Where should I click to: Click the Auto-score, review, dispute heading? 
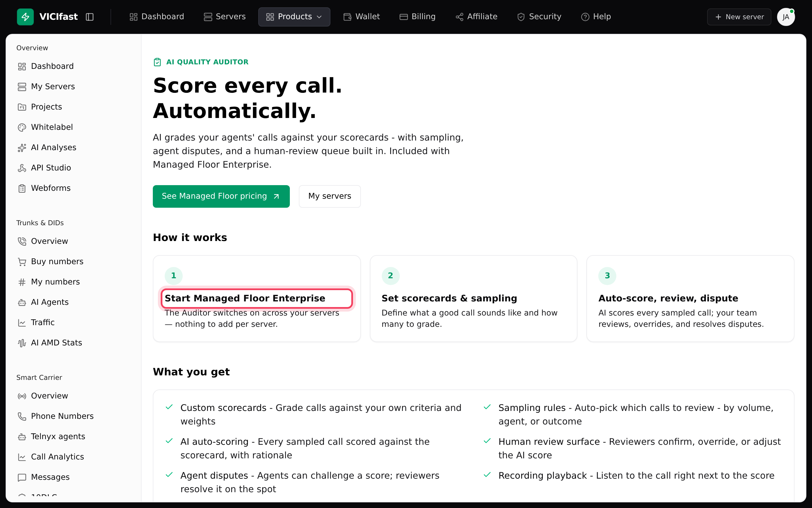[x=668, y=298]
